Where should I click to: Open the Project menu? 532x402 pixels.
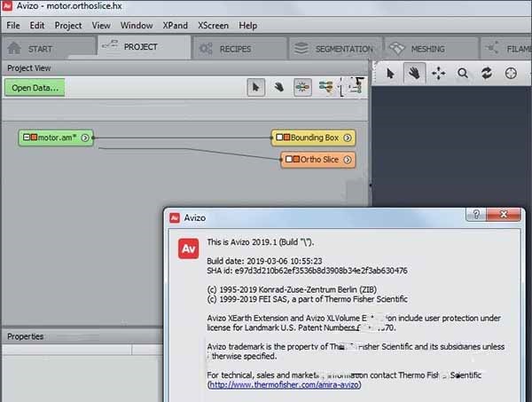[x=68, y=26]
